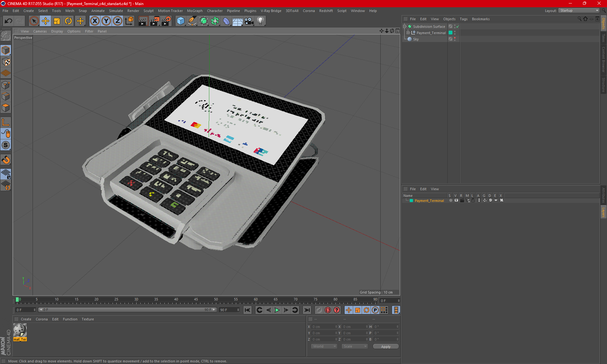This screenshot has height=364, width=607.
Task: Open the Simulate menu
Action: pyautogui.click(x=116, y=11)
